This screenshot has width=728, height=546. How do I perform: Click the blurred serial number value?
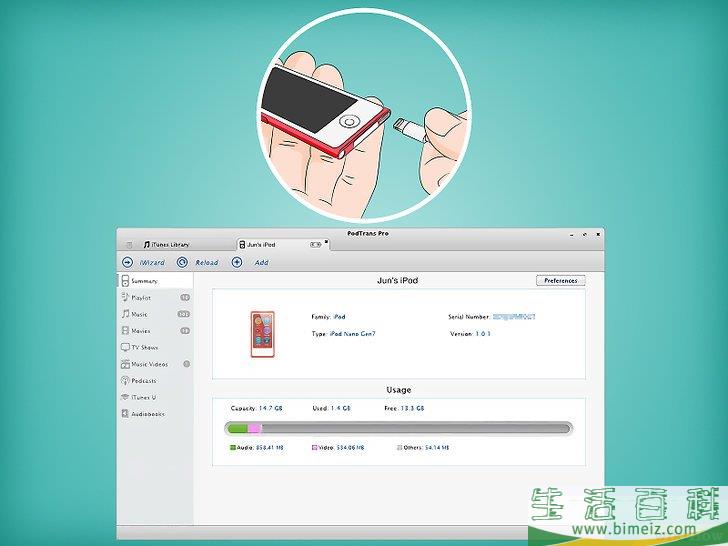pyautogui.click(x=514, y=317)
